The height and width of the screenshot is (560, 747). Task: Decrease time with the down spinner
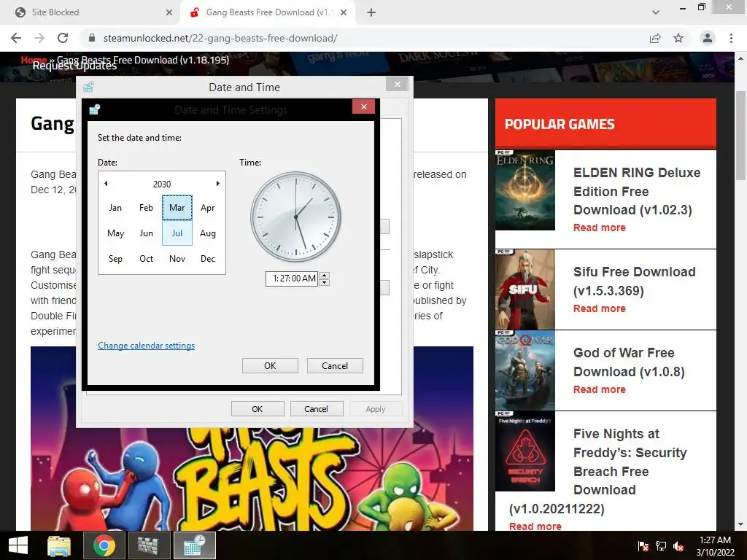pos(325,282)
